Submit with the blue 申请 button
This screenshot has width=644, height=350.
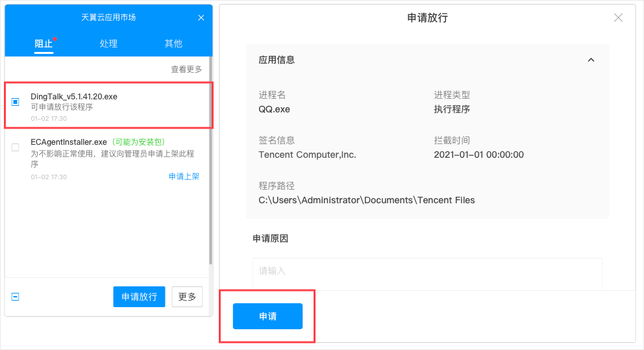tap(267, 316)
